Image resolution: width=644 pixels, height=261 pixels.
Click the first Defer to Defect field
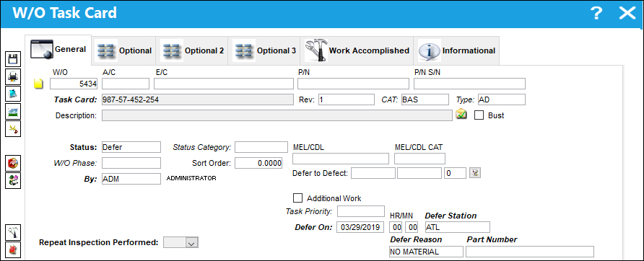[373, 173]
